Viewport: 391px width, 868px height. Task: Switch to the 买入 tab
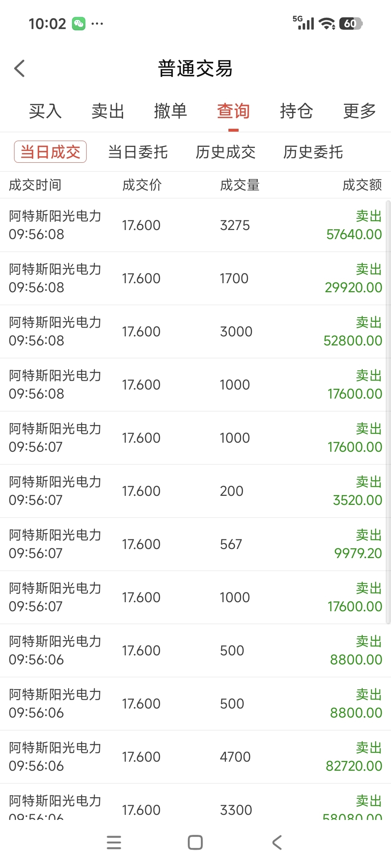(45, 111)
